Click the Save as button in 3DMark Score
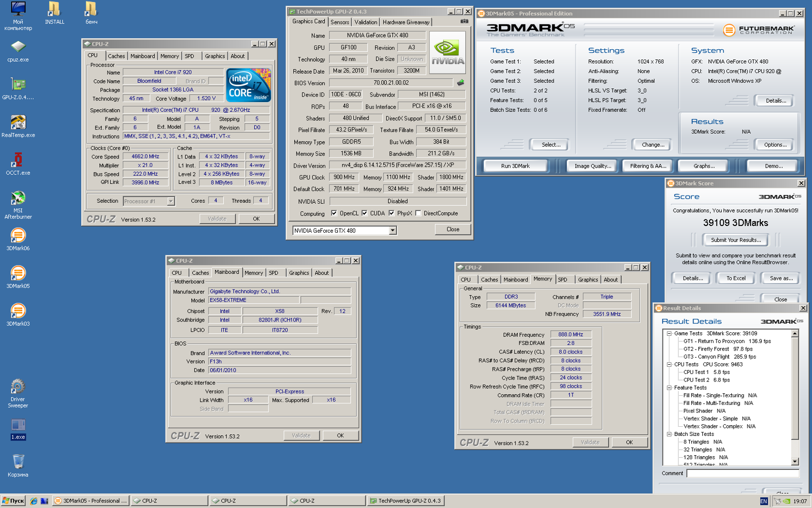 click(x=781, y=278)
